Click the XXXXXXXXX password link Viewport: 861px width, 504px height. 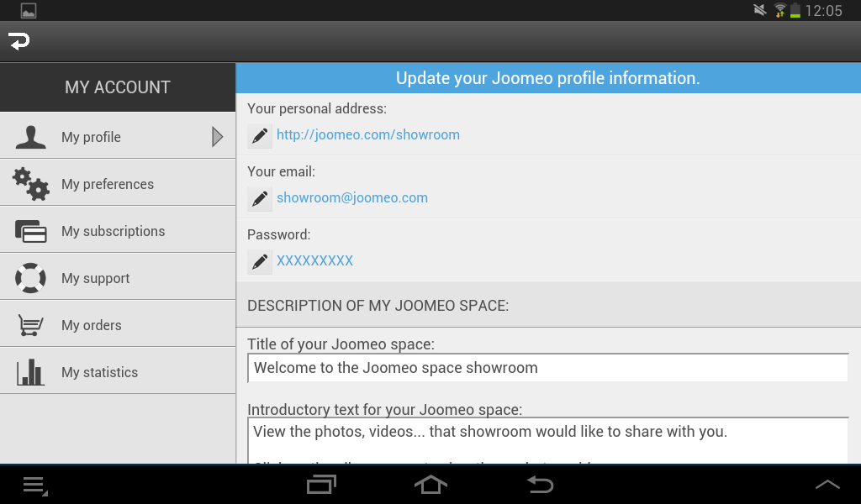click(x=314, y=260)
